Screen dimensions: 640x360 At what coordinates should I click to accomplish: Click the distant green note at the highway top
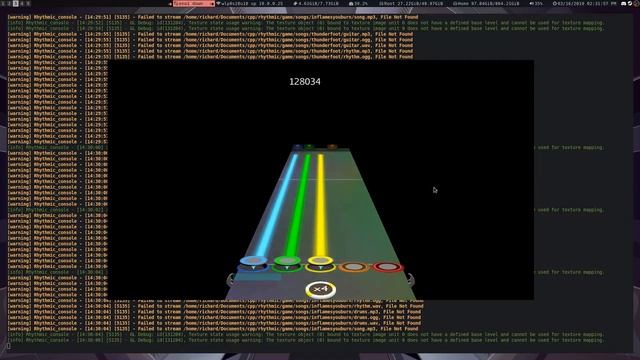click(x=309, y=147)
